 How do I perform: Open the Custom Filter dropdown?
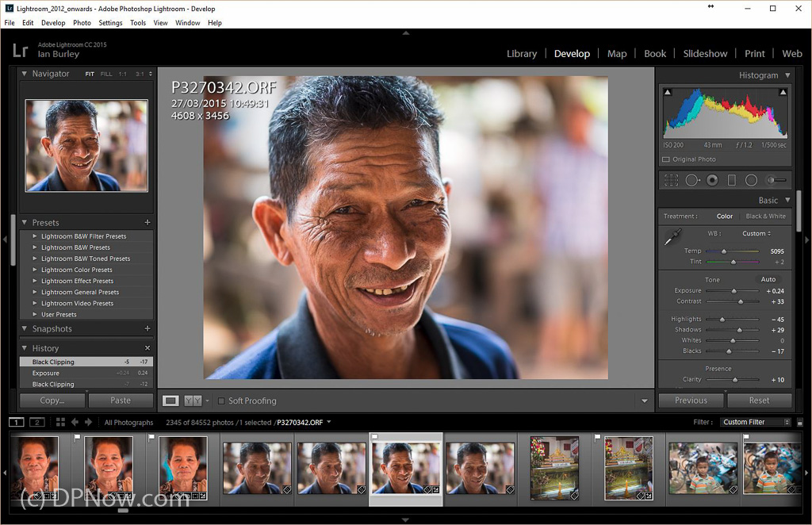tap(756, 422)
